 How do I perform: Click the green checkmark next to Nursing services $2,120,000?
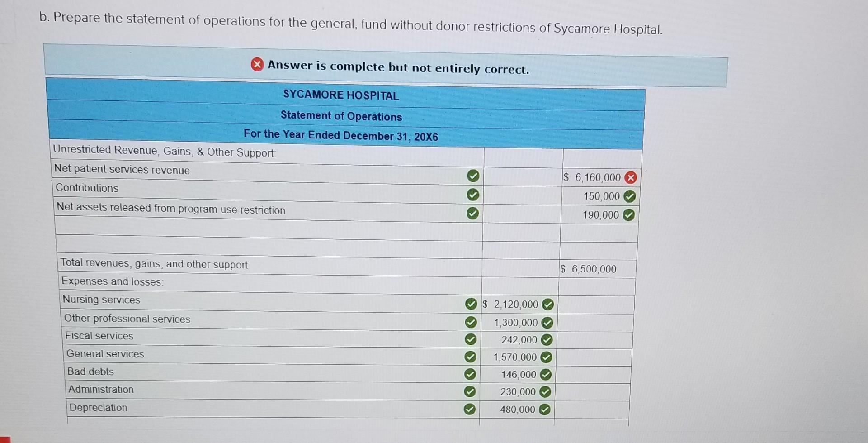point(547,305)
